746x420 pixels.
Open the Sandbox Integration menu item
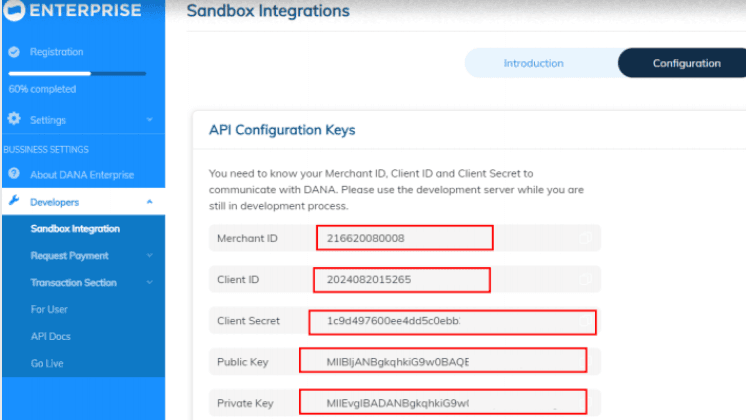(x=75, y=229)
